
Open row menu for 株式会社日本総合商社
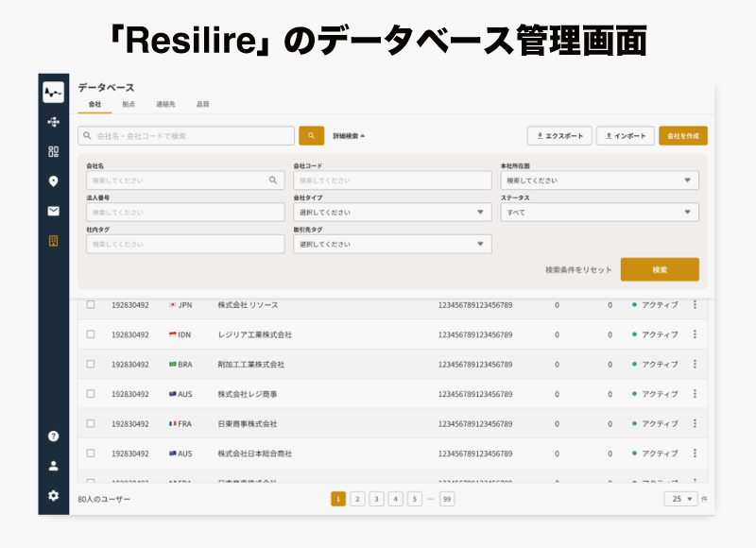point(695,454)
